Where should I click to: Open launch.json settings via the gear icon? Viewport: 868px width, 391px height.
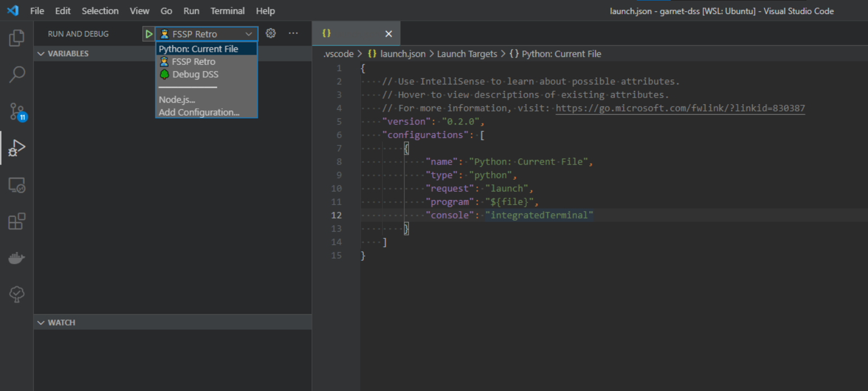[270, 33]
